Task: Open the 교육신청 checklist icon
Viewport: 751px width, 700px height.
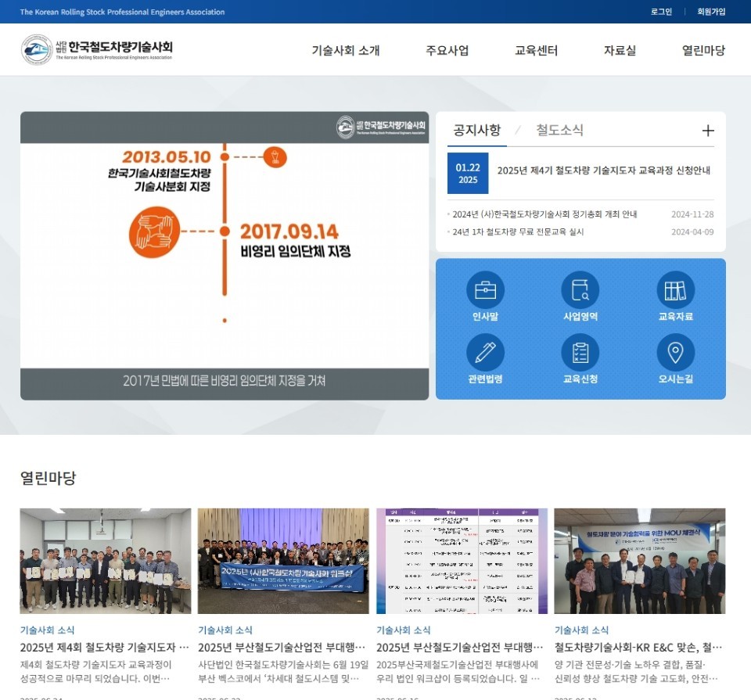Action: pyautogui.click(x=580, y=353)
